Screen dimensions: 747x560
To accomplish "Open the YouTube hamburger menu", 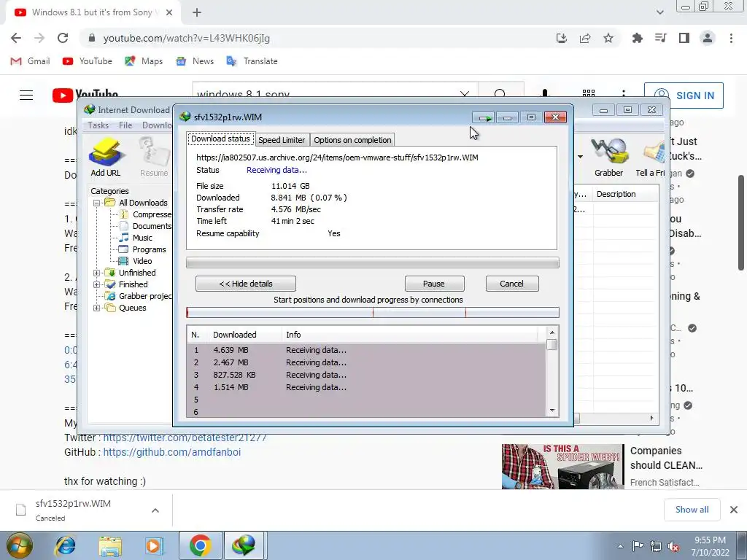I will 26,96.
